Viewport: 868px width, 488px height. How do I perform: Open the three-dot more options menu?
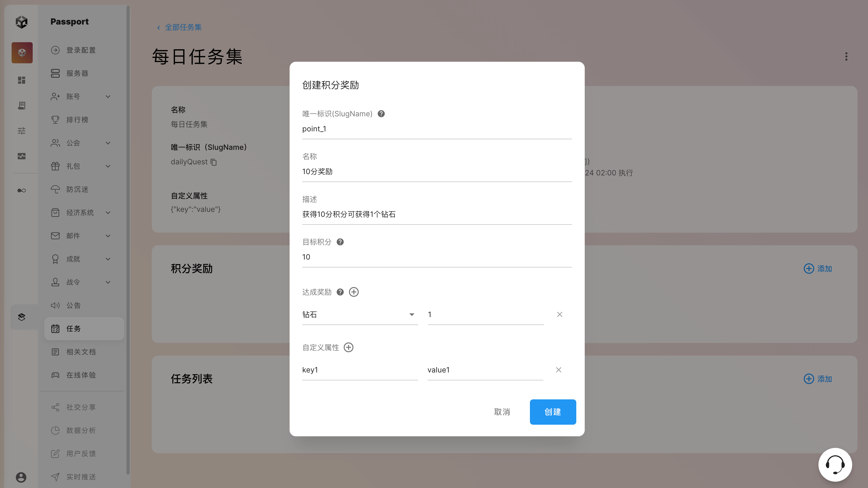click(846, 56)
